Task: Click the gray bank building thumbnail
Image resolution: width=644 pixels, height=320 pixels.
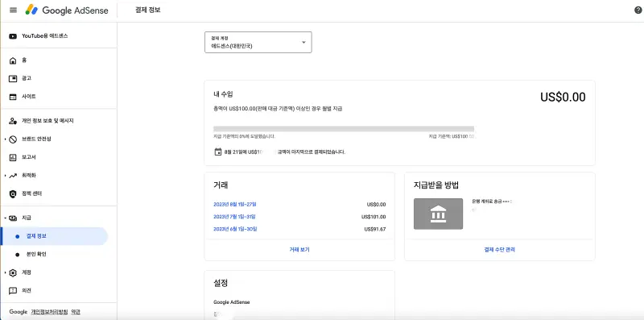Action: [x=438, y=214]
